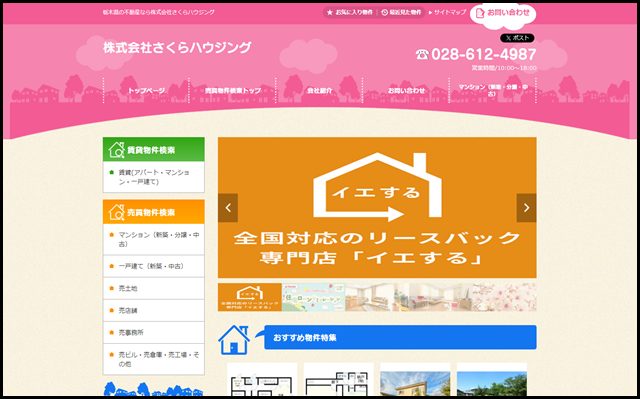Open favorite properties via star icon

[x=349, y=13]
